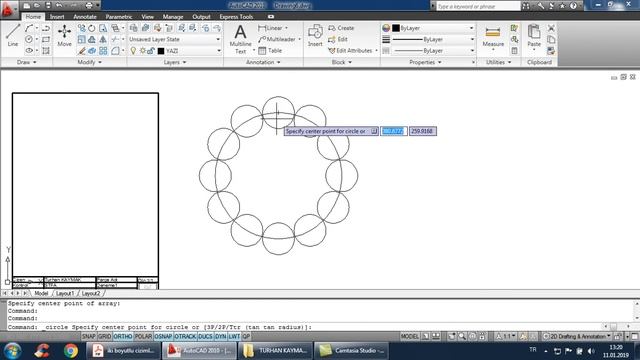Select the Move tool

click(64, 35)
